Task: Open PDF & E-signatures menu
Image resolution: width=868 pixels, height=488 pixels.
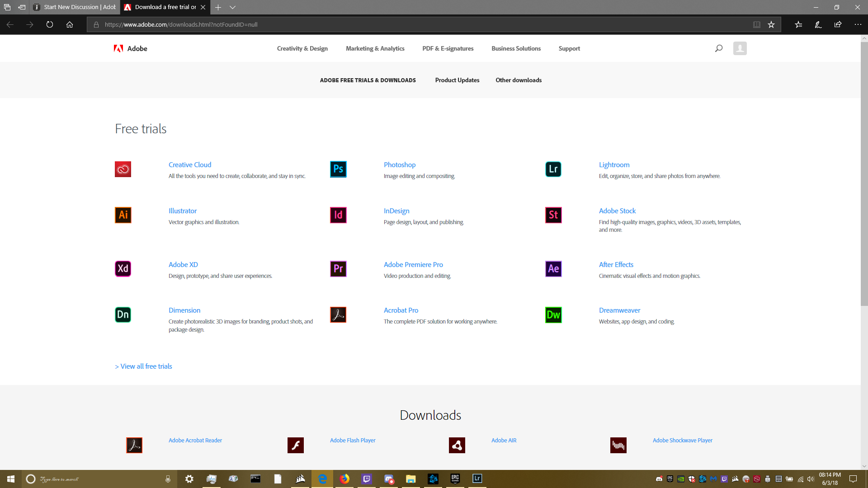Action: coord(448,48)
